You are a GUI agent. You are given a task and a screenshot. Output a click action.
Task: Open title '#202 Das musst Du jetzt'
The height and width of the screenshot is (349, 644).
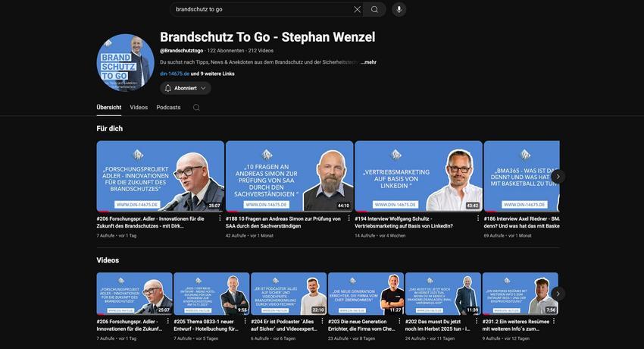pos(438,325)
